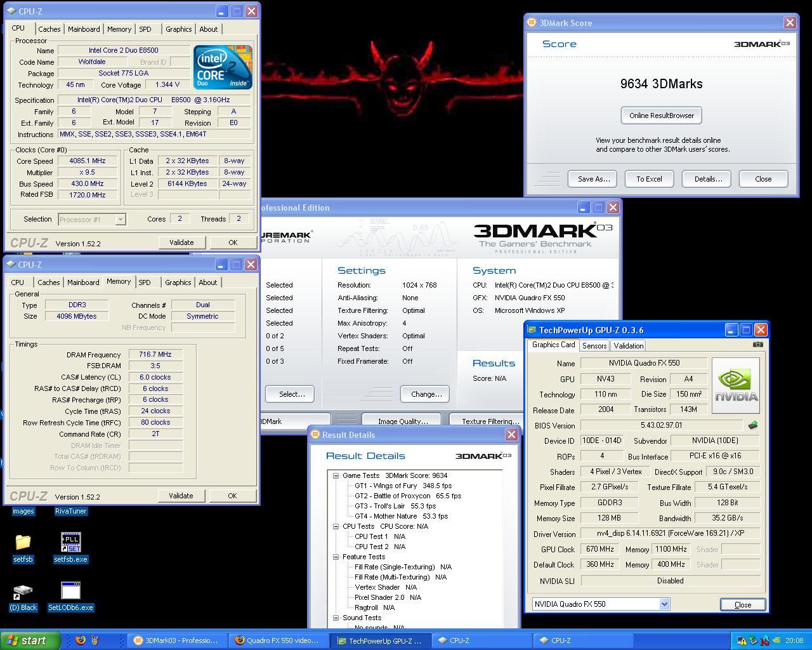812x650 pixels.
Task: Open About tab in top CPU-Z window
Action: click(208, 29)
